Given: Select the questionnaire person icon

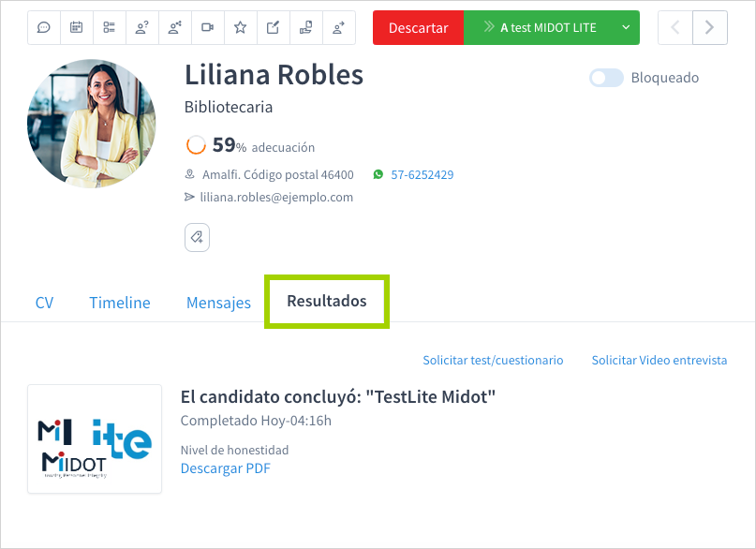Looking at the screenshot, I should point(141,28).
